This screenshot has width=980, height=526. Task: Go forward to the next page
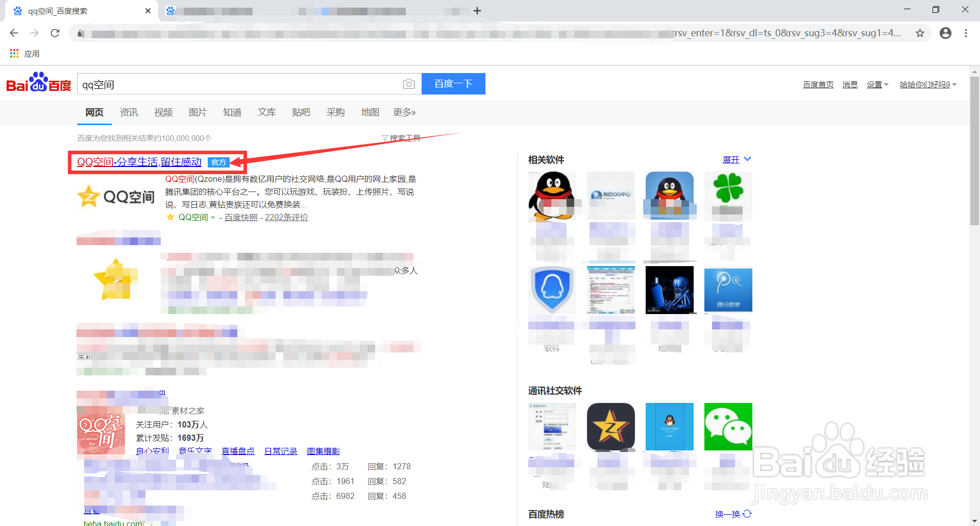click(34, 33)
